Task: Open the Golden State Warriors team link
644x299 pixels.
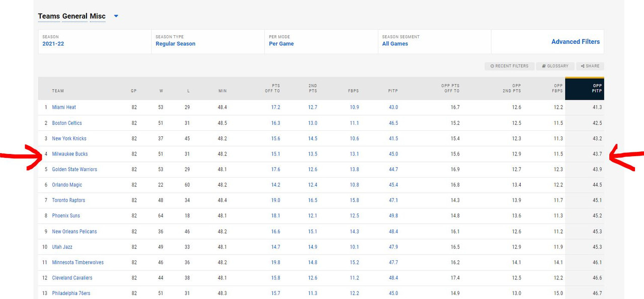Action: (74, 169)
